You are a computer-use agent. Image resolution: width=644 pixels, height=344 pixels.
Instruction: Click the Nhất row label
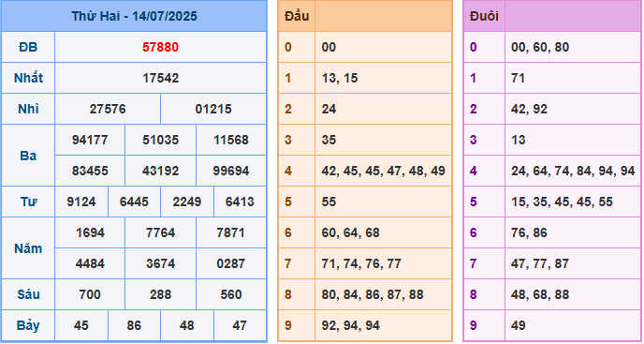point(28,78)
